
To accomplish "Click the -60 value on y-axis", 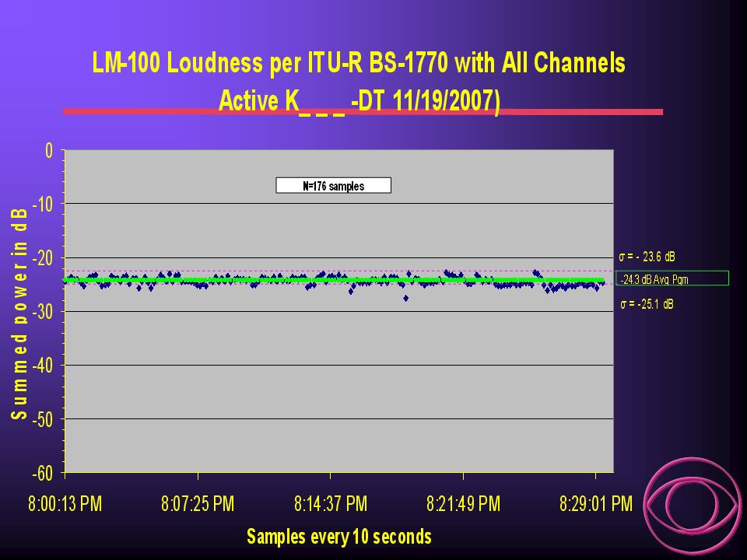I will (x=43, y=474).
